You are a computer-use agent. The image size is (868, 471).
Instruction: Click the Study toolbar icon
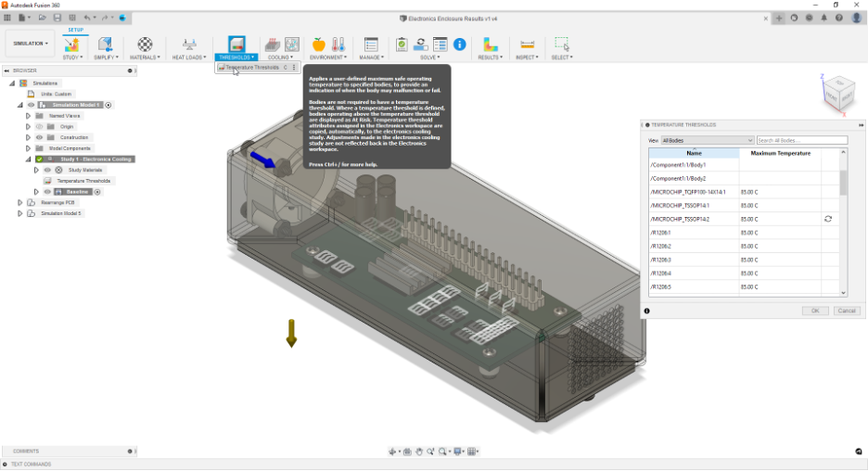pyautogui.click(x=72, y=44)
